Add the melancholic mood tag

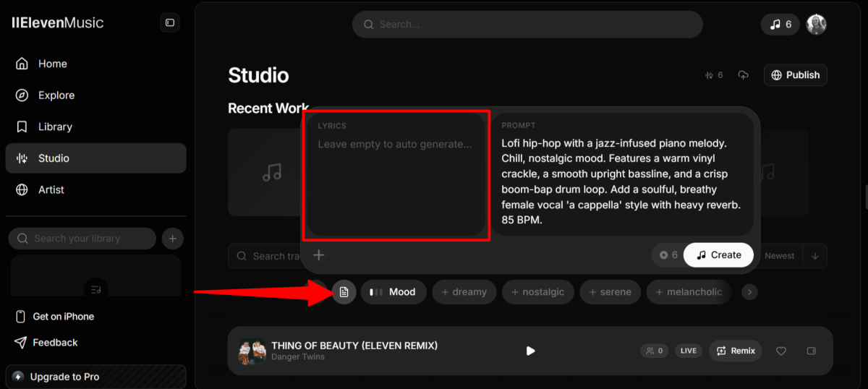point(689,292)
